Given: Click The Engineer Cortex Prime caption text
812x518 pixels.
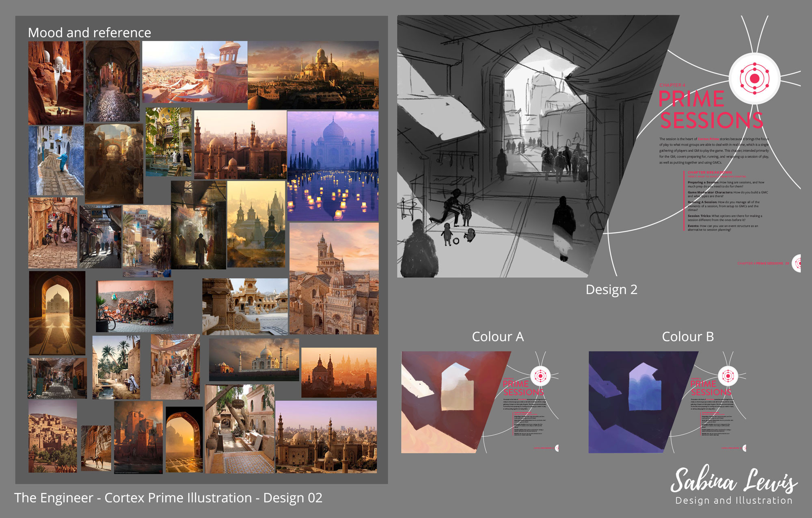Looking at the screenshot, I should click(x=168, y=498).
